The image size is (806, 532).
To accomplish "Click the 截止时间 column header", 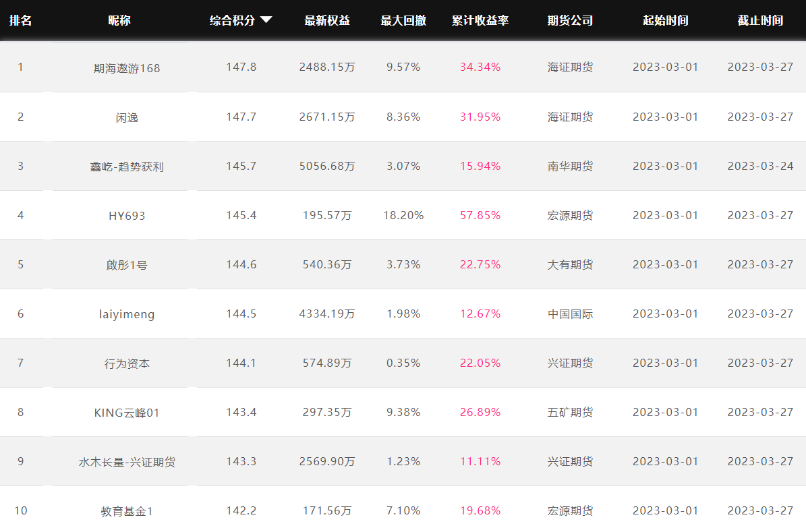I will [x=760, y=20].
